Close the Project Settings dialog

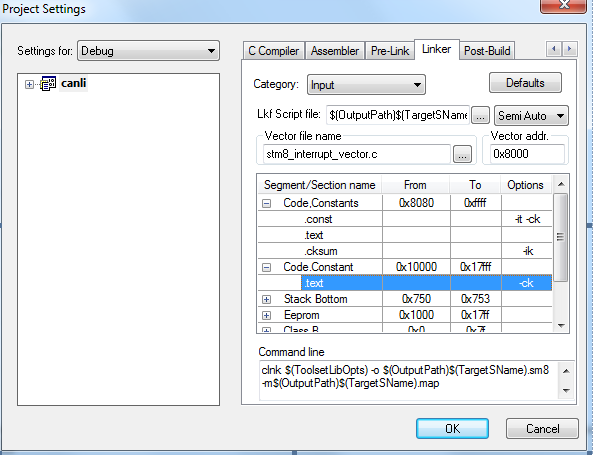click(x=563, y=5)
